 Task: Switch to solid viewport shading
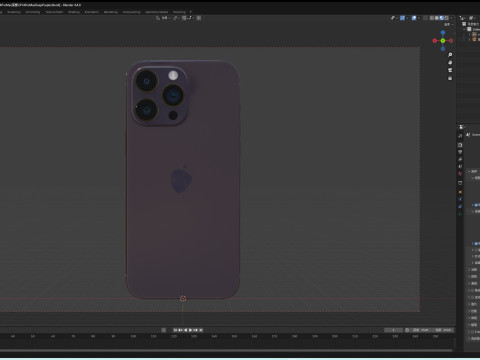point(437,18)
